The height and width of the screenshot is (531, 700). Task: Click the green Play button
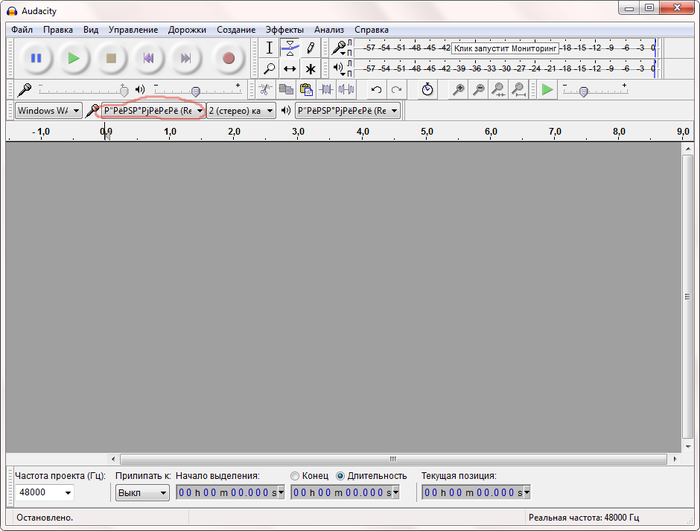73,58
